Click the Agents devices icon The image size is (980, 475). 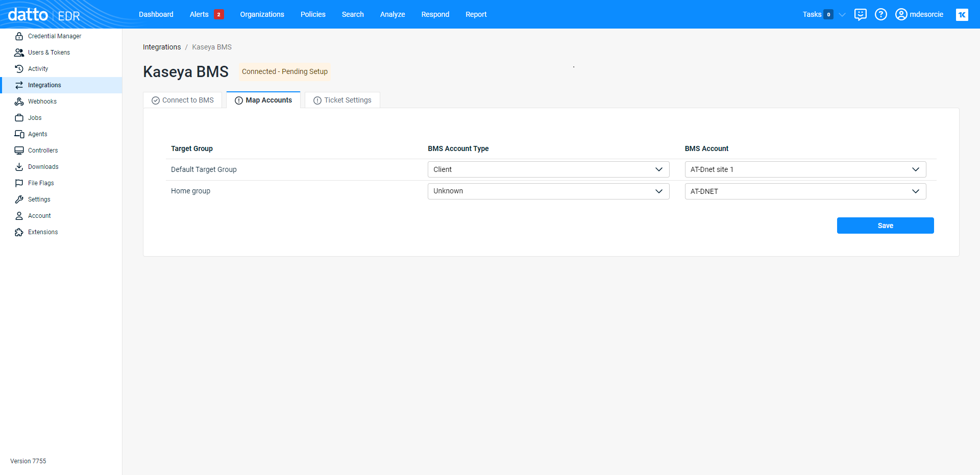(19, 134)
